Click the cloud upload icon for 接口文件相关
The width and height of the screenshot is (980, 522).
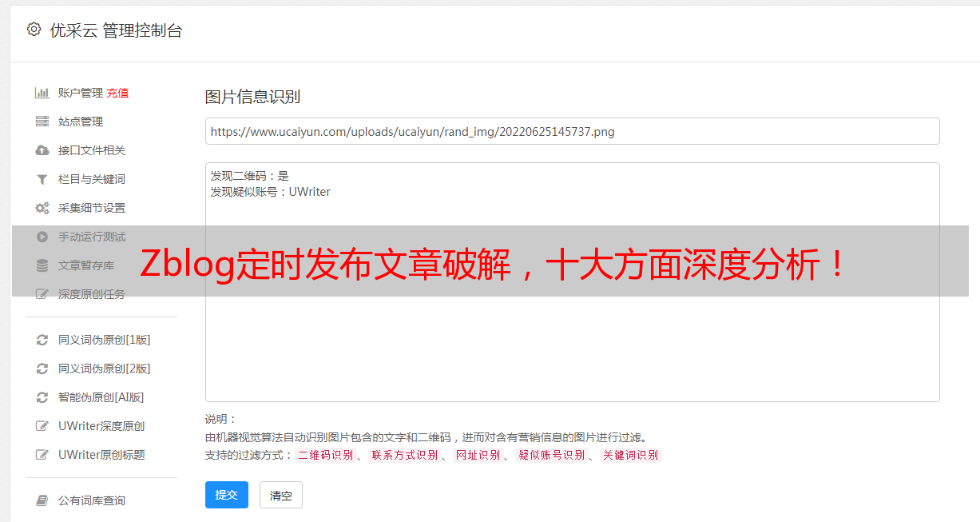click(x=42, y=150)
